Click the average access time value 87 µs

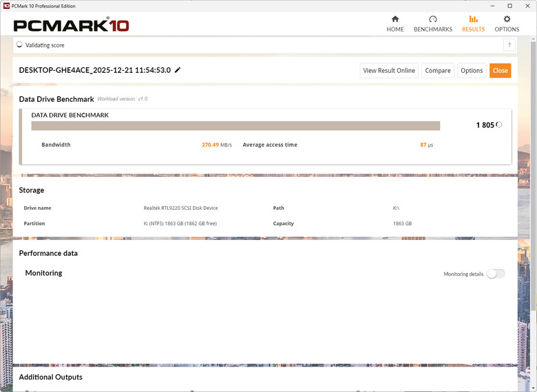tap(426, 144)
